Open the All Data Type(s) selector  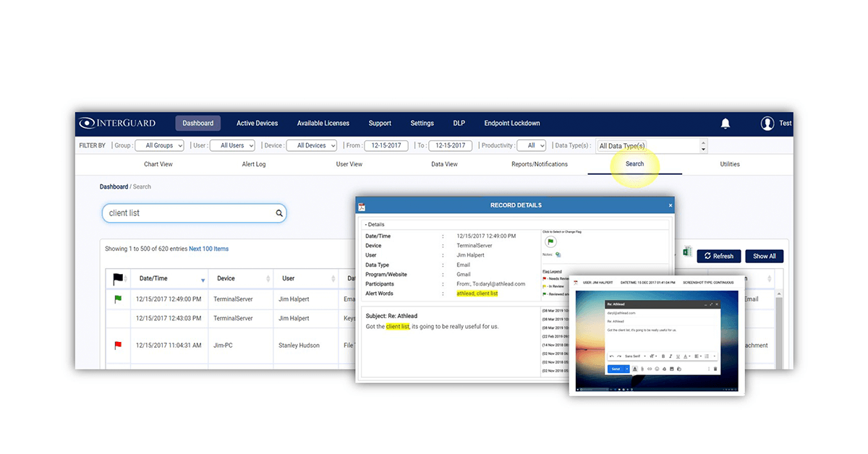pyautogui.click(x=650, y=146)
